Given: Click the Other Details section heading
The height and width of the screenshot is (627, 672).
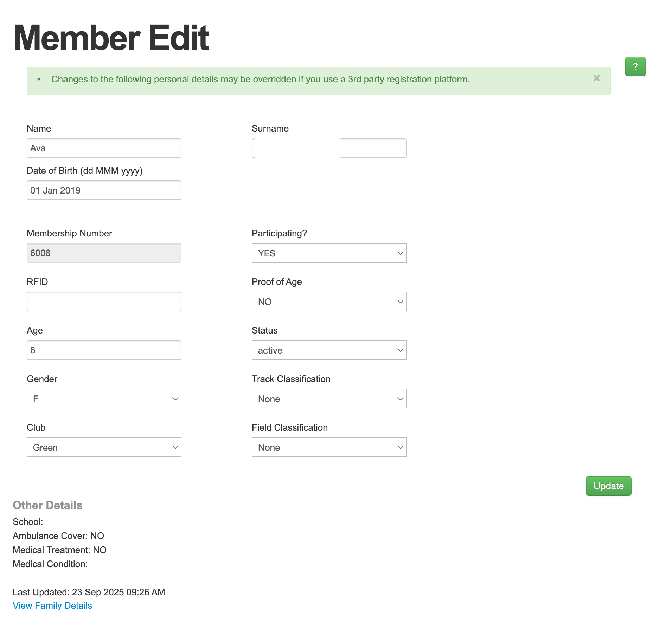Looking at the screenshot, I should coord(47,505).
